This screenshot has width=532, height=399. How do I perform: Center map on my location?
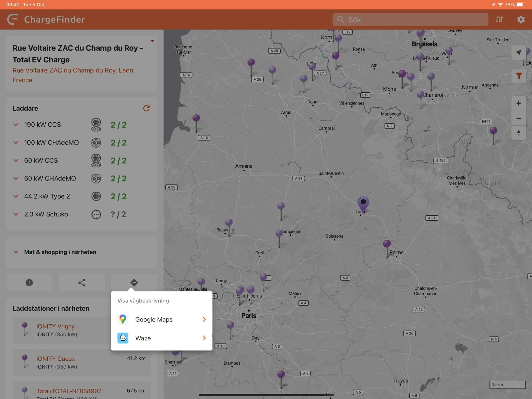point(519,52)
